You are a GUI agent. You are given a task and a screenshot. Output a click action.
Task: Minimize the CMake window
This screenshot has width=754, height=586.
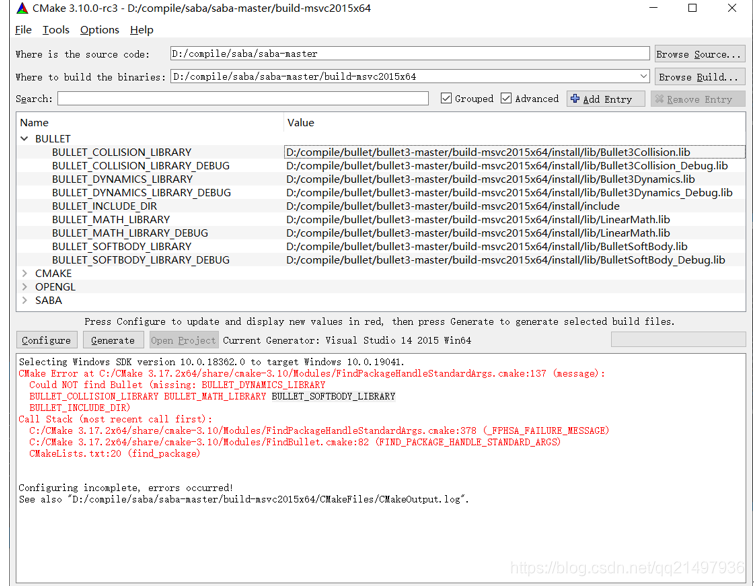click(653, 8)
